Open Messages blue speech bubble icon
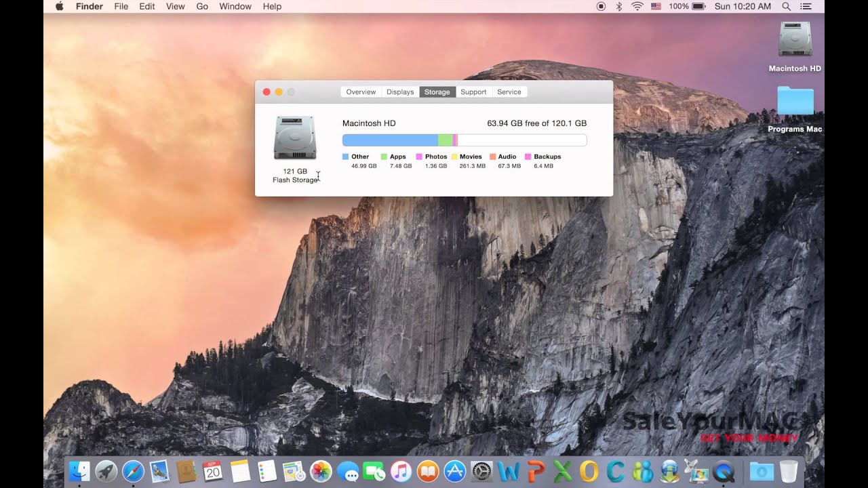 (347, 471)
